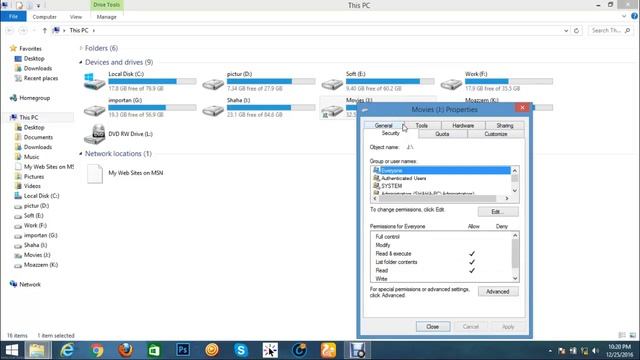Select Shaha (I:) drive icon
The height and width of the screenshot is (360, 640).
pos(213,110)
